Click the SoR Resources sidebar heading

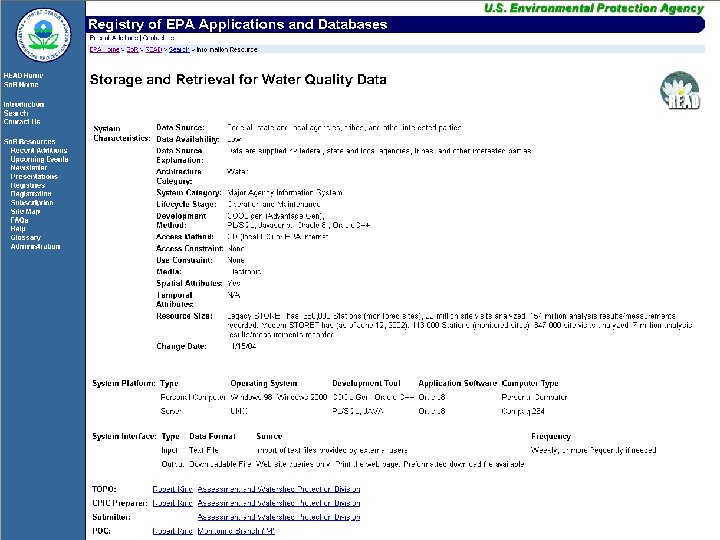[29, 141]
